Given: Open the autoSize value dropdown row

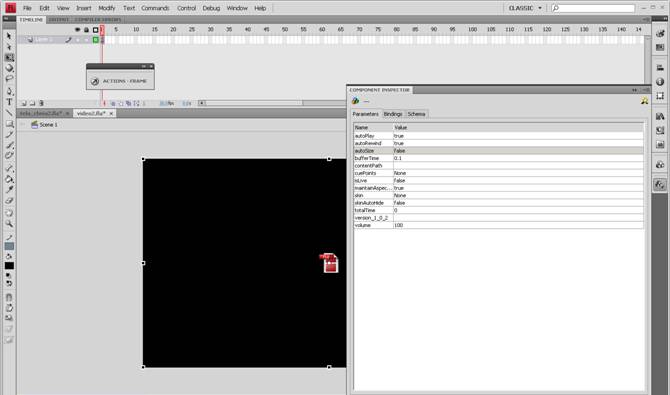Looking at the screenshot, I should [518, 151].
